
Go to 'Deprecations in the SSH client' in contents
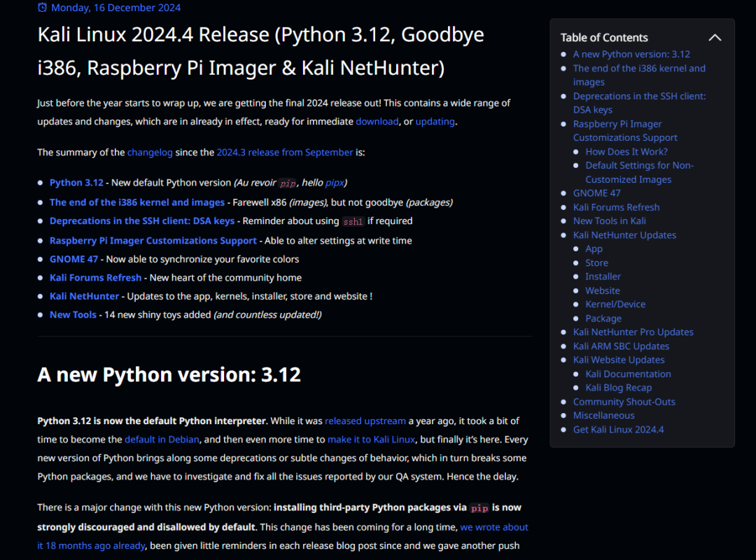(x=639, y=103)
